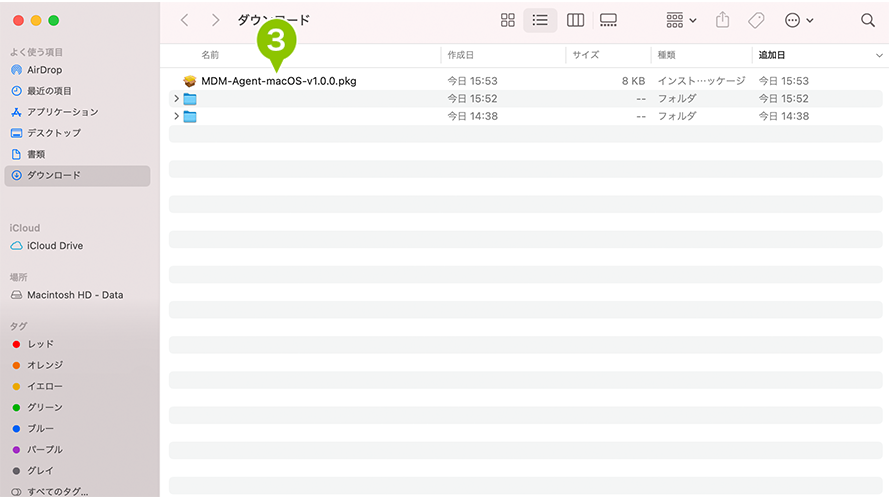Open アプリケーション in the sidebar

(x=78, y=112)
